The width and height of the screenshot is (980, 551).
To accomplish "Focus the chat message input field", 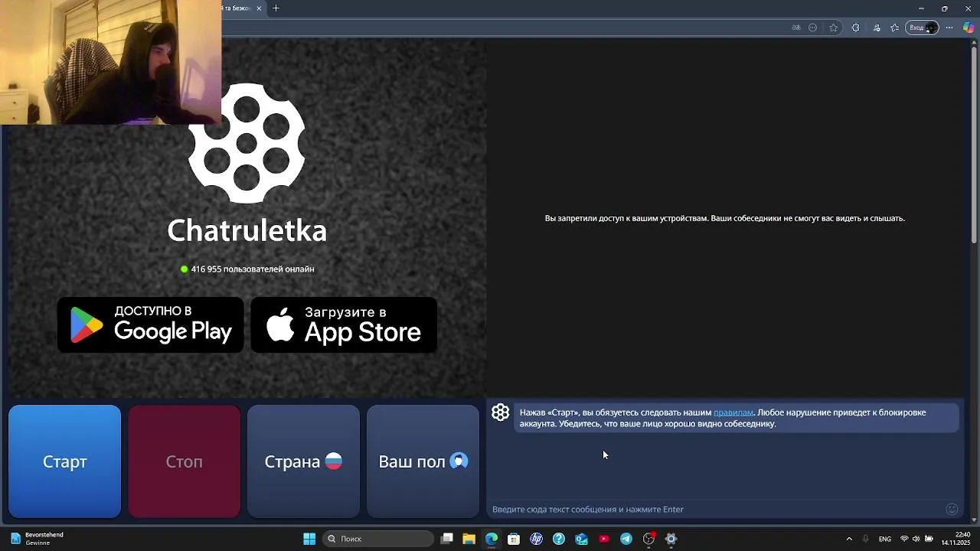I will 716,509.
